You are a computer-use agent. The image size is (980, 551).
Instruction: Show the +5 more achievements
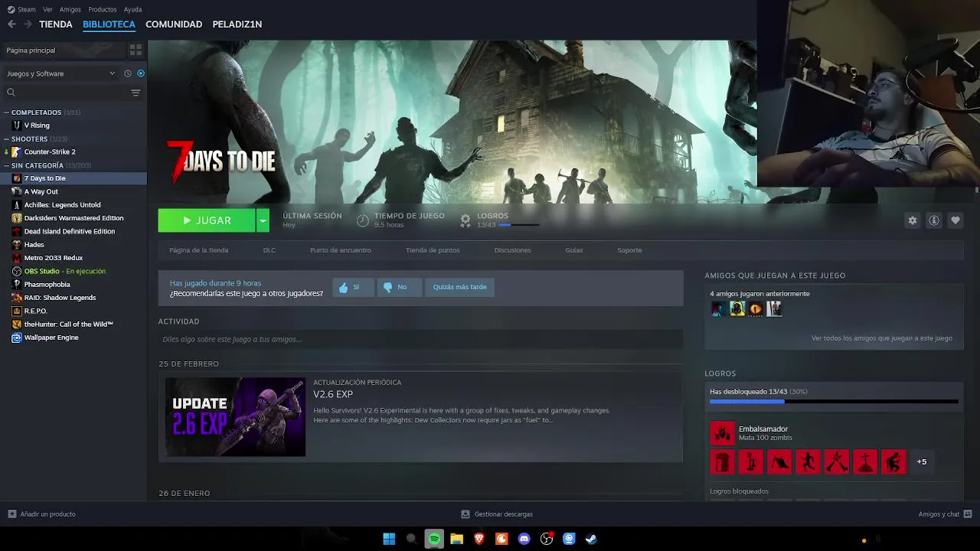pos(922,461)
